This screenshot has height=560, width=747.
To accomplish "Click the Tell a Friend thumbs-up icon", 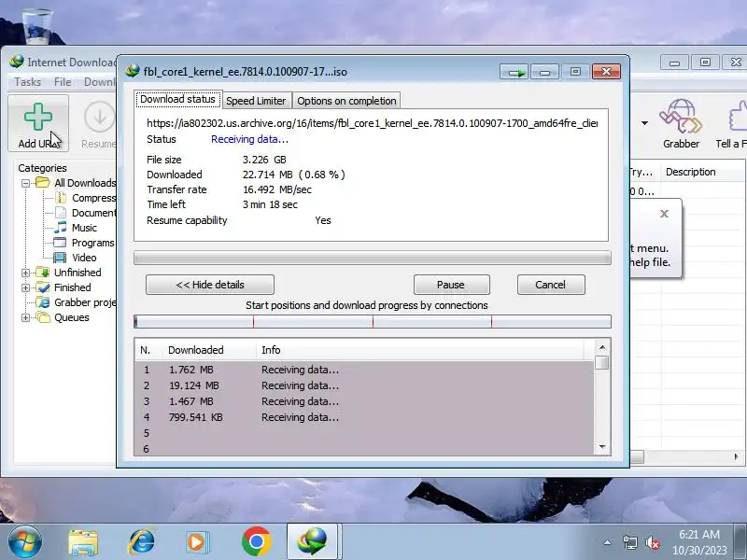I will click(738, 116).
